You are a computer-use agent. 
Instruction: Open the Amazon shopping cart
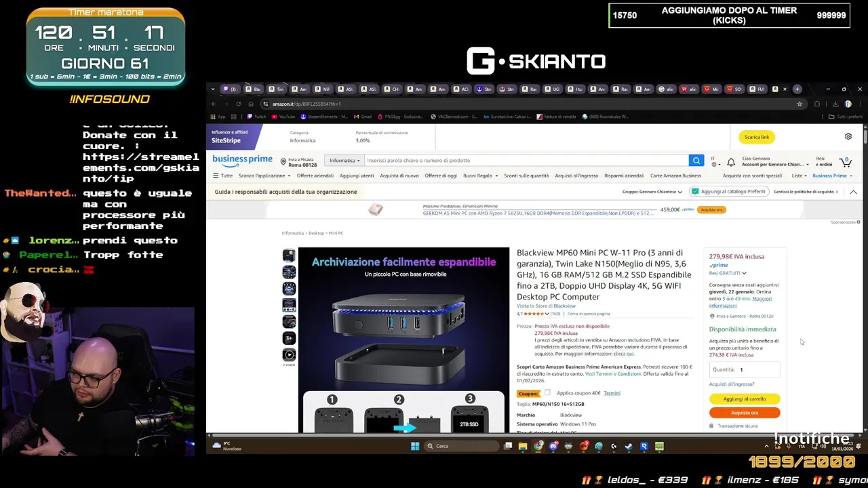(845, 161)
